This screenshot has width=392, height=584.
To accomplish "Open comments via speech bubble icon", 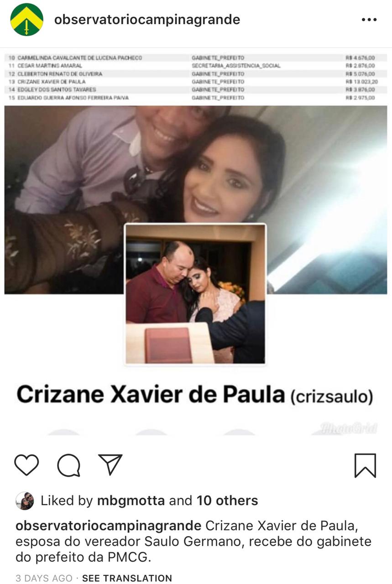I will 69,465.
